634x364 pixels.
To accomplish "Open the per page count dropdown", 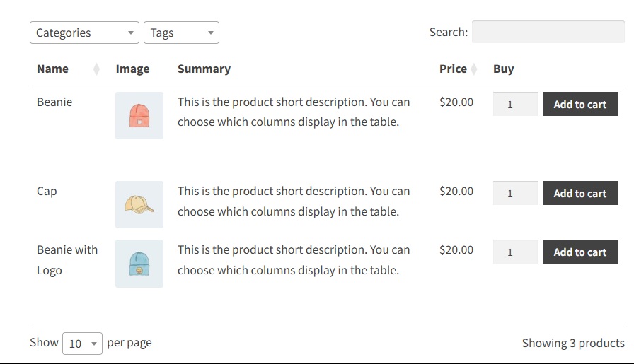I will [x=82, y=344].
